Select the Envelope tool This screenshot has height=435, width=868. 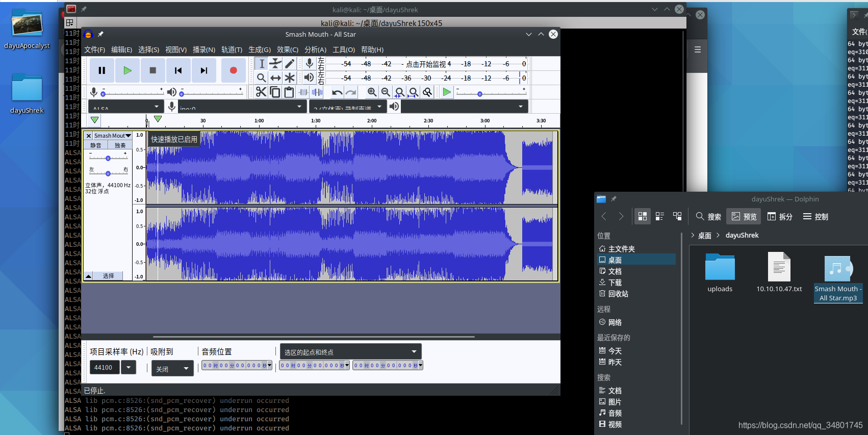(275, 63)
